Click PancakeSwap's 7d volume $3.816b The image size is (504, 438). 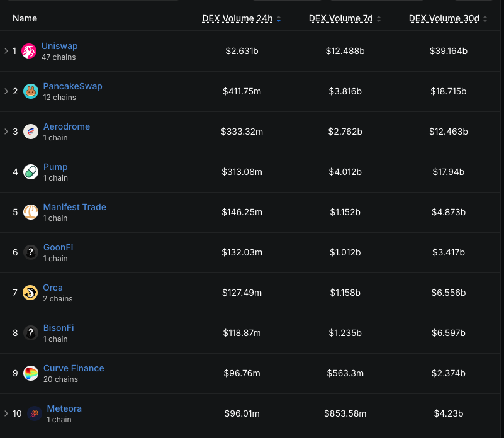[345, 91]
